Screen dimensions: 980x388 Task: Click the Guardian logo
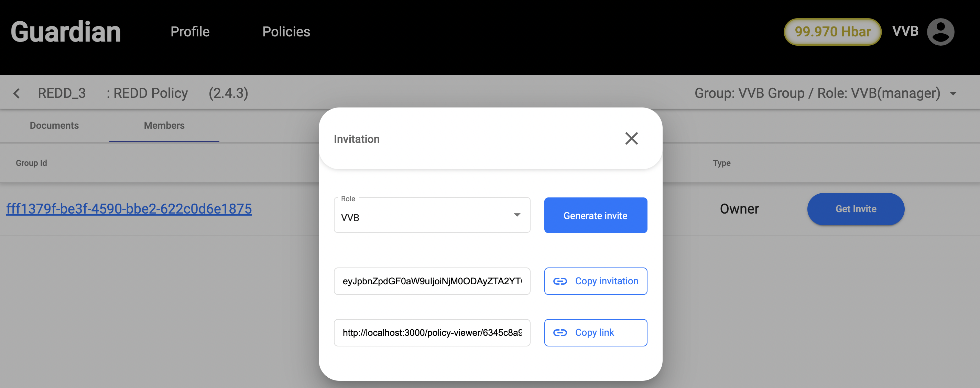[x=65, y=32]
